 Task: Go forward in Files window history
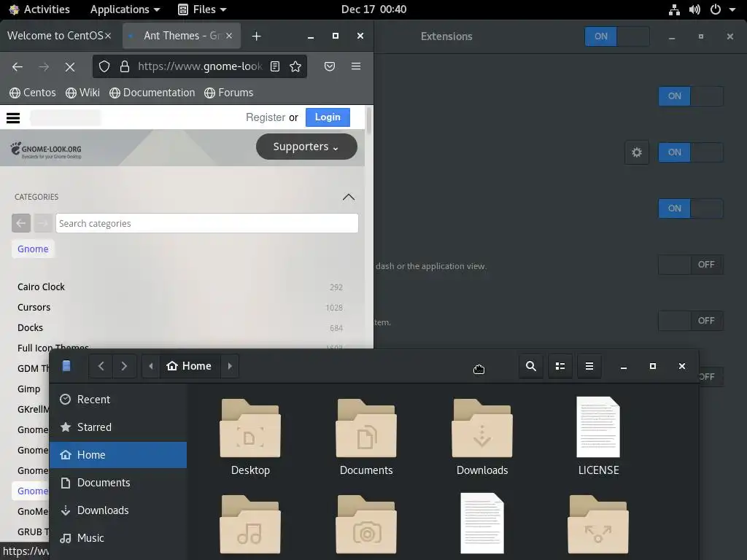124,366
